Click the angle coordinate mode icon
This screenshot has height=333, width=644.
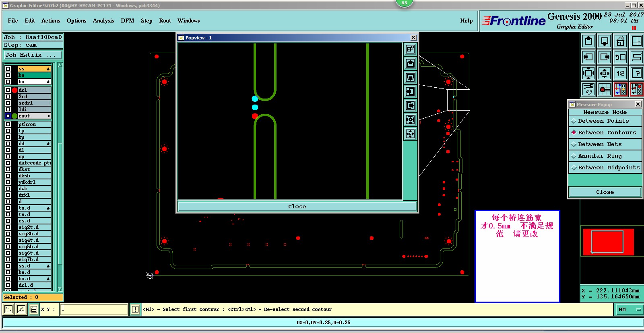tap(21, 309)
